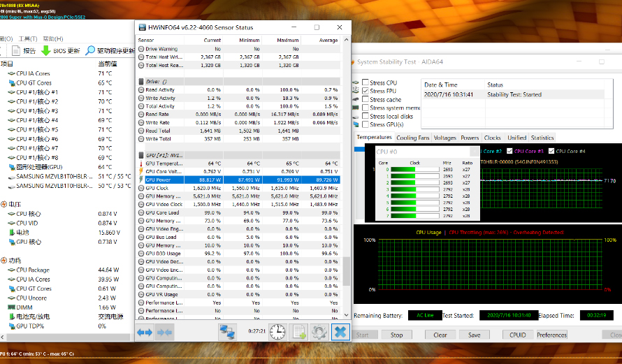Open the 工具(T) menu
This screenshot has width=622, height=364.
tap(28, 39)
